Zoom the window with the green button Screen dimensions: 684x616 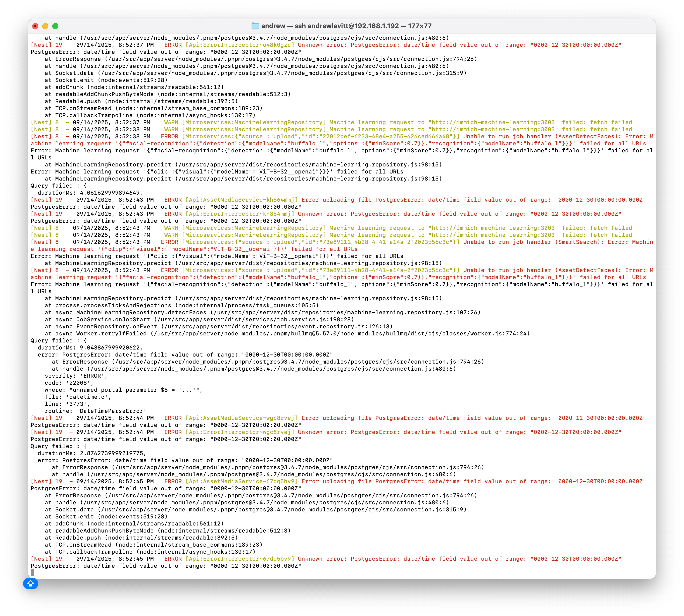coord(56,26)
